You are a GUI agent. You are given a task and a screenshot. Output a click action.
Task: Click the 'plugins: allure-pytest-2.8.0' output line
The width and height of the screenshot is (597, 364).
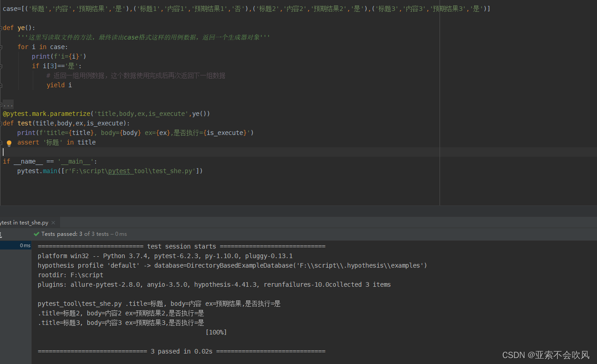pos(214,284)
